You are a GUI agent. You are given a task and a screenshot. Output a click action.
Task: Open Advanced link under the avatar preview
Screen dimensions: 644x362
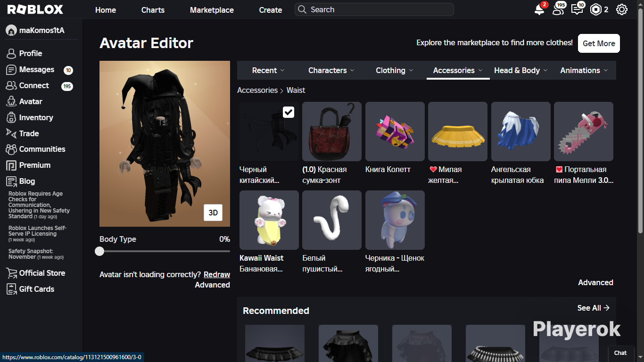coord(213,285)
